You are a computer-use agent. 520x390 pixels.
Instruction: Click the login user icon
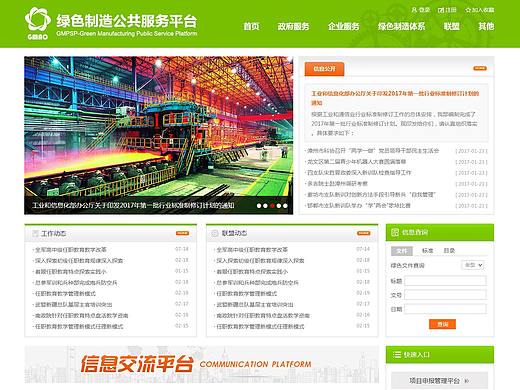click(x=414, y=10)
